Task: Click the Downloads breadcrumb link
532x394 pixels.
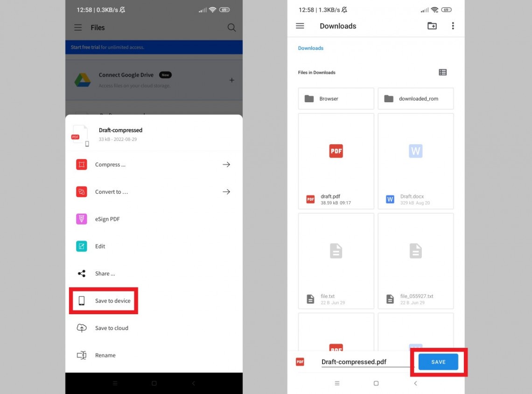Action: [x=310, y=48]
